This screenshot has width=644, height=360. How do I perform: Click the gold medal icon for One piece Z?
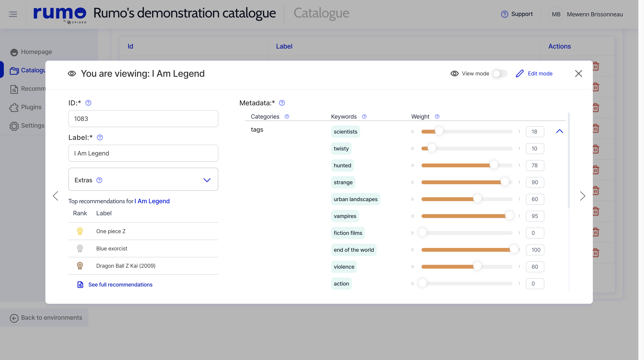[80, 231]
